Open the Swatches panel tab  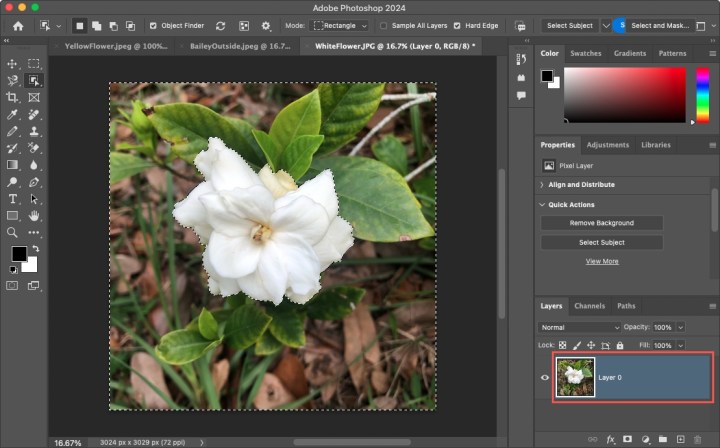586,53
